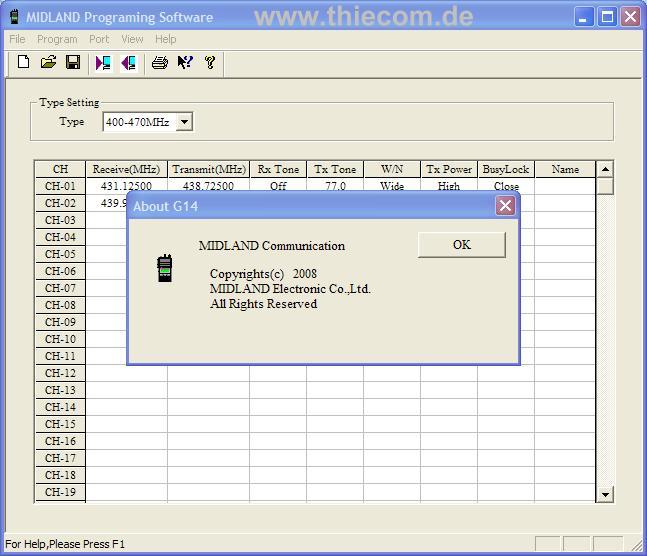Screen dimensions: 647x556
Task: Select the CH-08 row header
Action: tap(60, 305)
